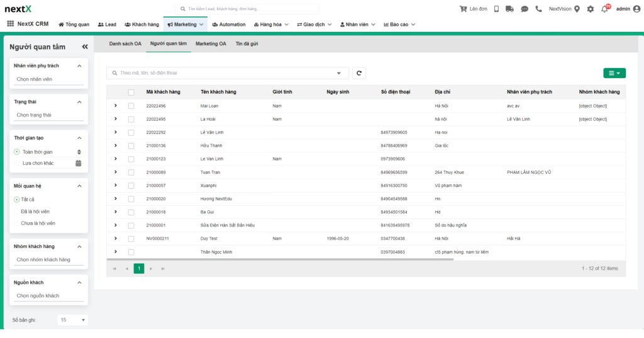Tick the checkbox for Mai Loan
This screenshot has height=338, width=644.
point(131,106)
